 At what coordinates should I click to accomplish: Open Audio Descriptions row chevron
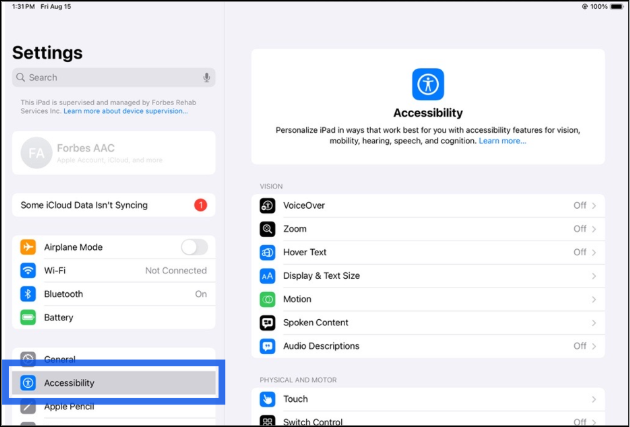[x=594, y=346]
